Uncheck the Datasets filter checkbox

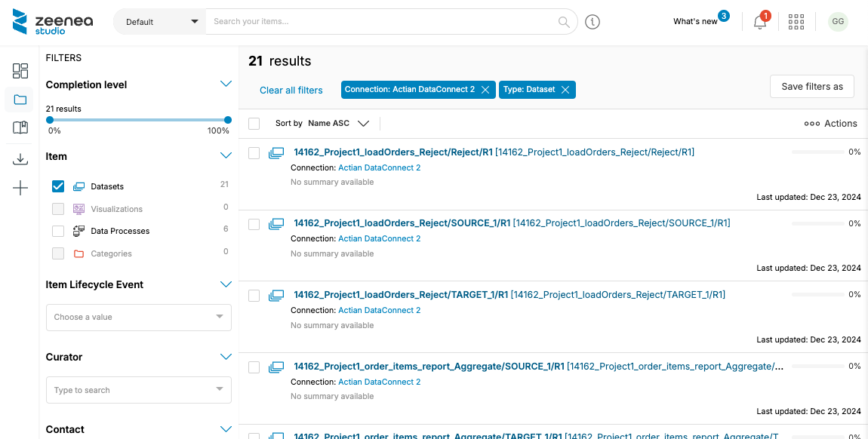click(58, 186)
